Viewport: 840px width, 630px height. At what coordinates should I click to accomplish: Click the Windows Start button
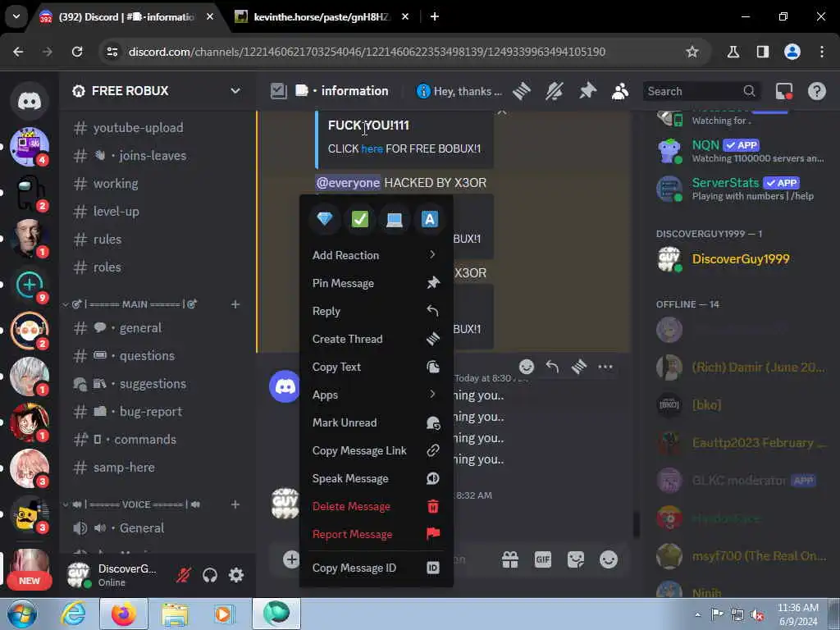[x=22, y=614]
